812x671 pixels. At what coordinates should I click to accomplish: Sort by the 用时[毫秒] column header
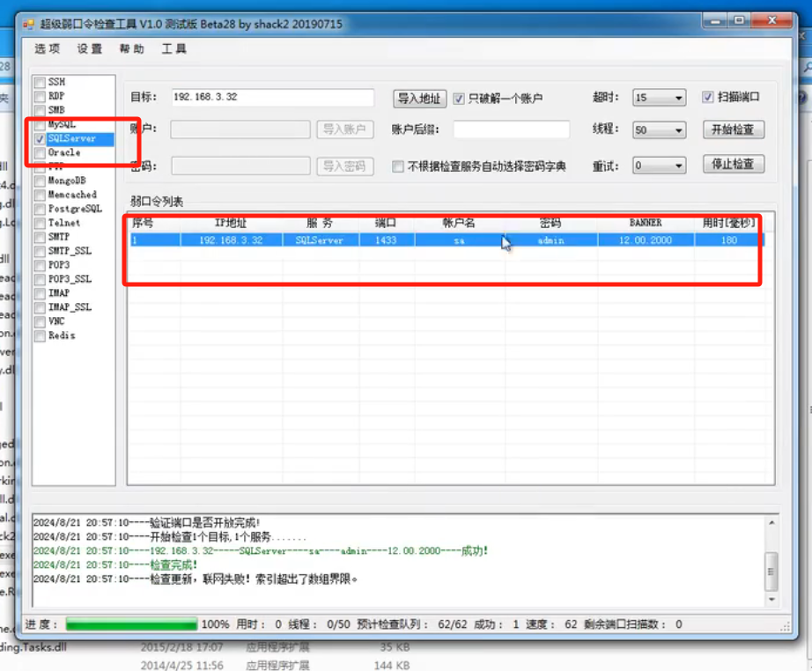click(728, 223)
